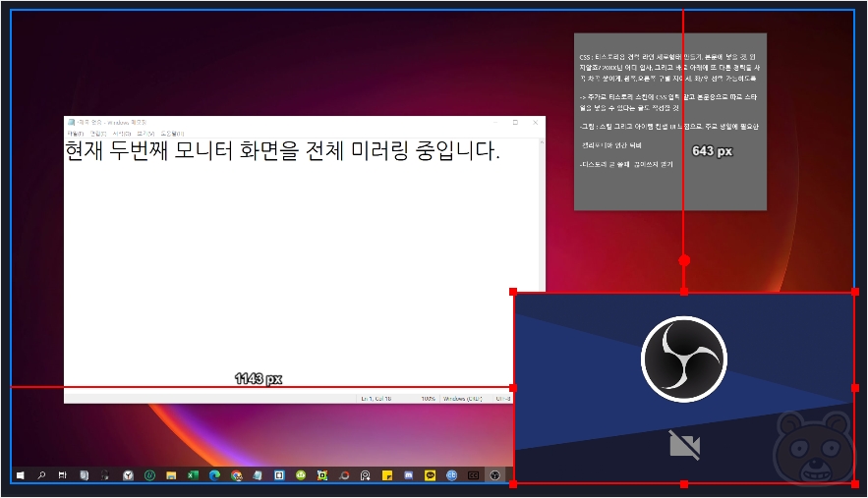Launch Google Chrome from taskbar

(236, 475)
